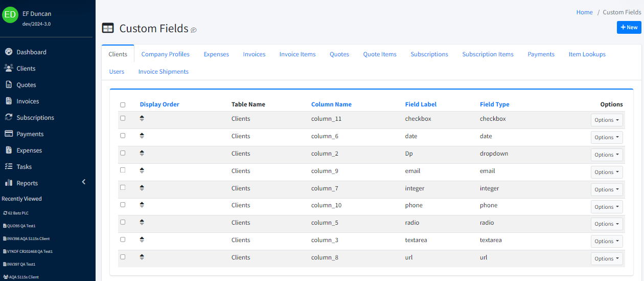This screenshot has width=644, height=281.
Task: Click the sort handle in the checkbox row
Action: coord(142,118)
